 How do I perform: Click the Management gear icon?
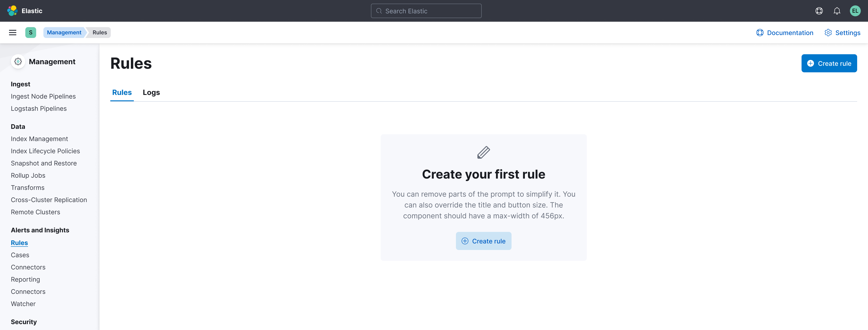click(x=18, y=61)
